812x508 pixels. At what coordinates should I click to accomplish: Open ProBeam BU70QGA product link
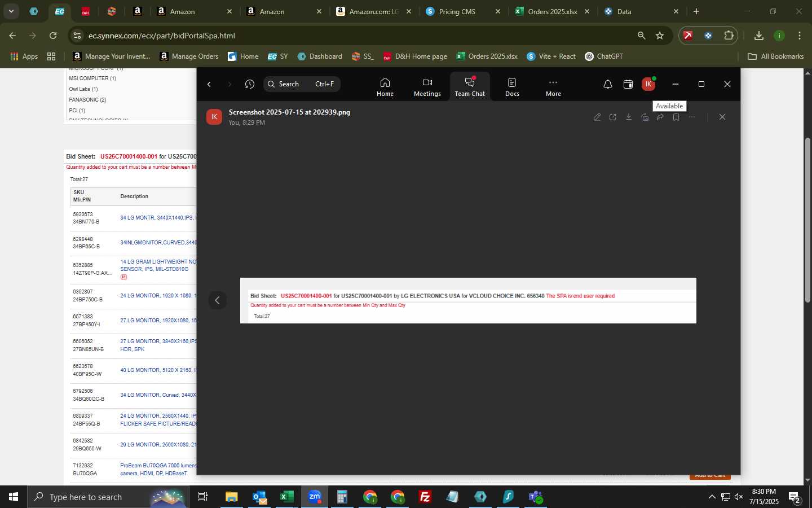click(x=158, y=470)
